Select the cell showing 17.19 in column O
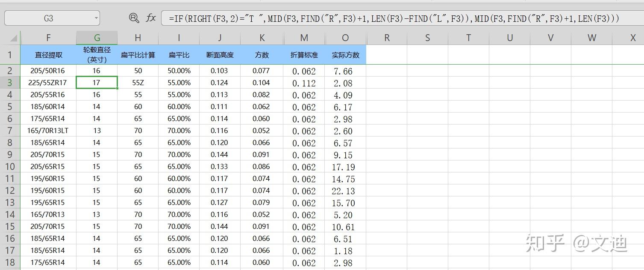The image size is (644, 270). pos(345,167)
